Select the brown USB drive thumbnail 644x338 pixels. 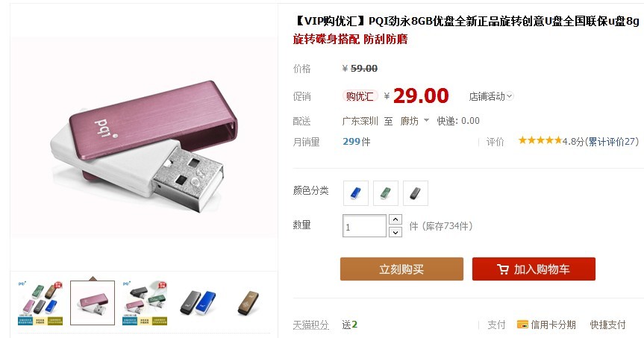point(248,303)
